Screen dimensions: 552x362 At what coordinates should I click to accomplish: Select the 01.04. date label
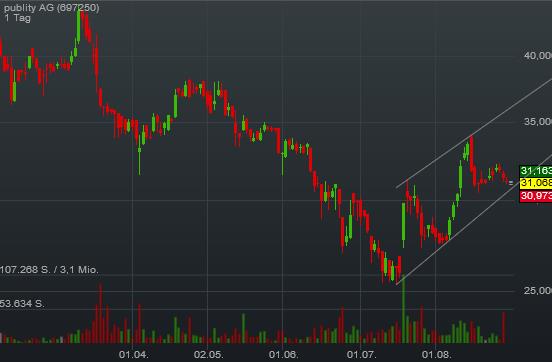point(133,354)
